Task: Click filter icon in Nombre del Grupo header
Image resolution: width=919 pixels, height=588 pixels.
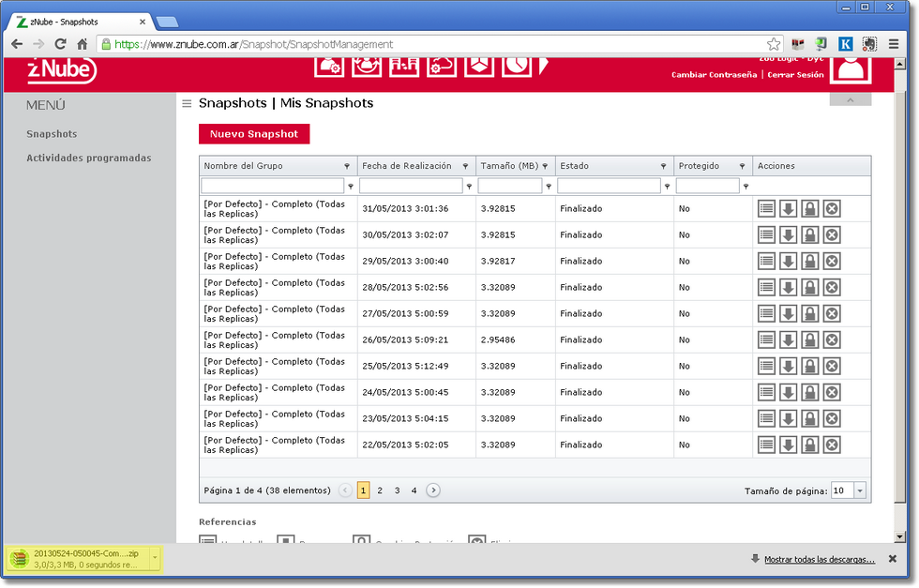Action: tap(347, 166)
